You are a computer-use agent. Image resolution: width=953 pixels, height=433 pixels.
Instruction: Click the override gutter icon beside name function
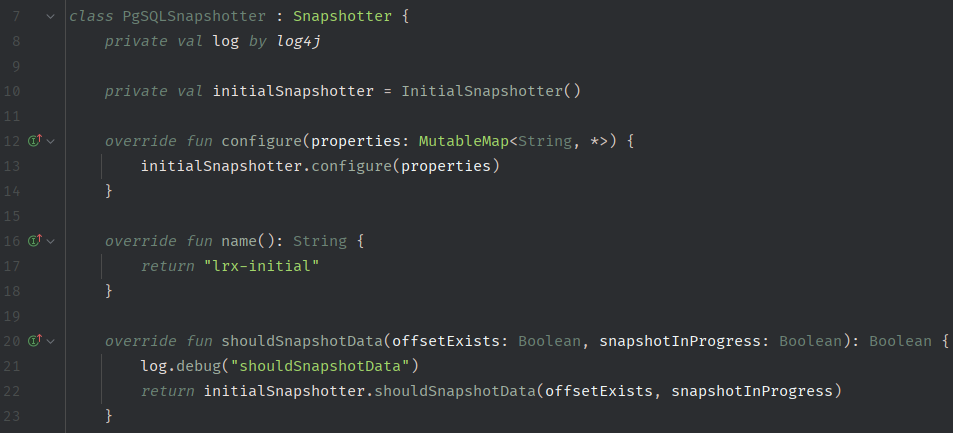(x=32, y=241)
